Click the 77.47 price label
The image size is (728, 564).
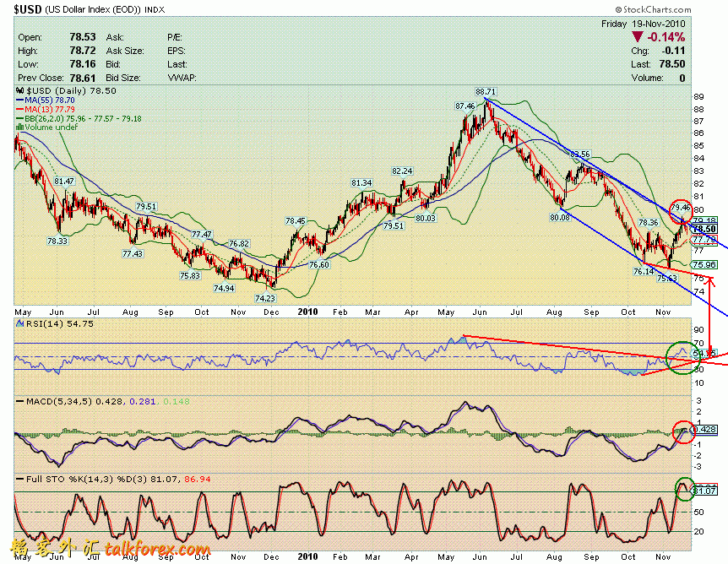202,235
